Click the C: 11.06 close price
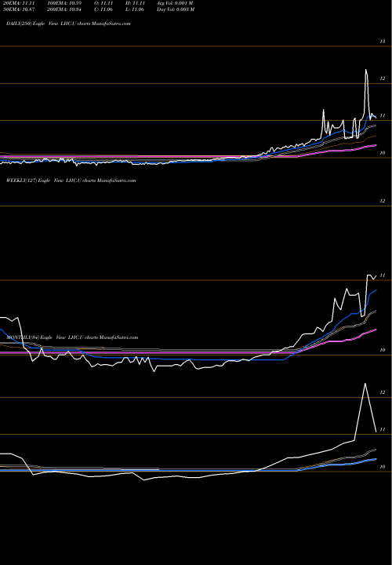The height and width of the screenshot is (565, 392). [103, 9]
